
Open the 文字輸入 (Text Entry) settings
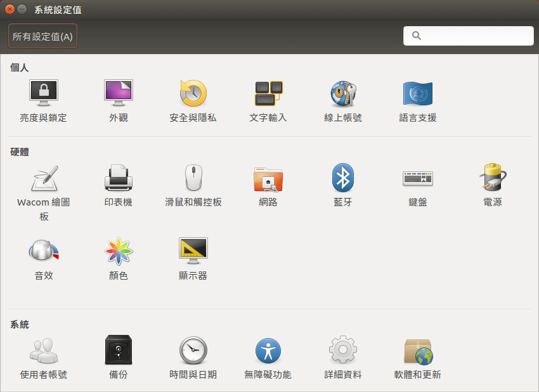pyautogui.click(x=268, y=98)
